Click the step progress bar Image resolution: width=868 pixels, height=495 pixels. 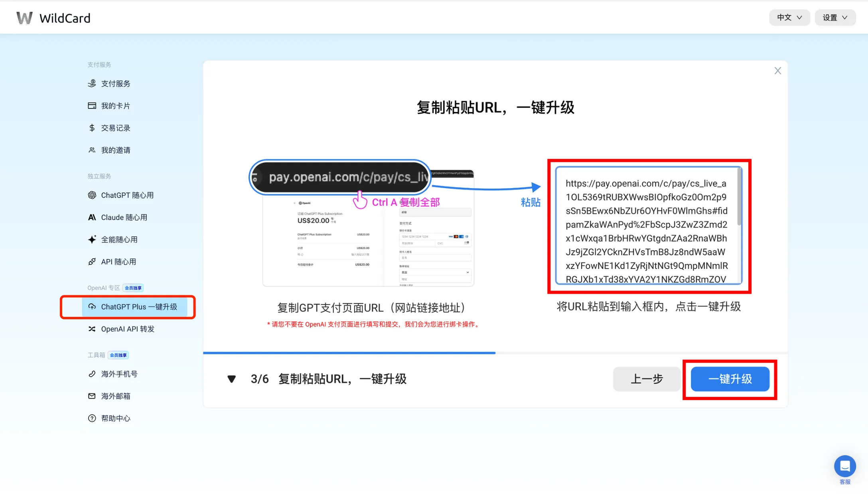pyautogui.click(x=495, y=353)
